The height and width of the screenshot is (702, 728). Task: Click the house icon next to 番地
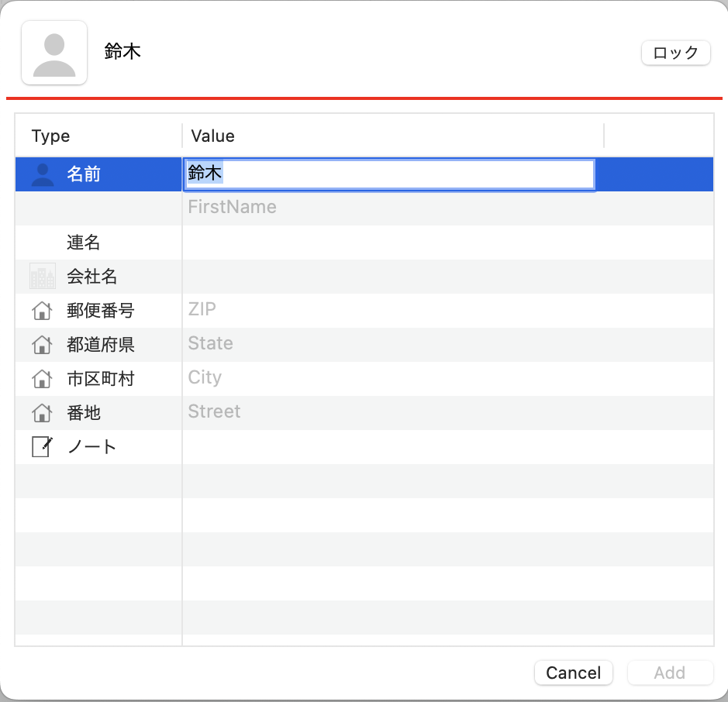tap(42, 413)
